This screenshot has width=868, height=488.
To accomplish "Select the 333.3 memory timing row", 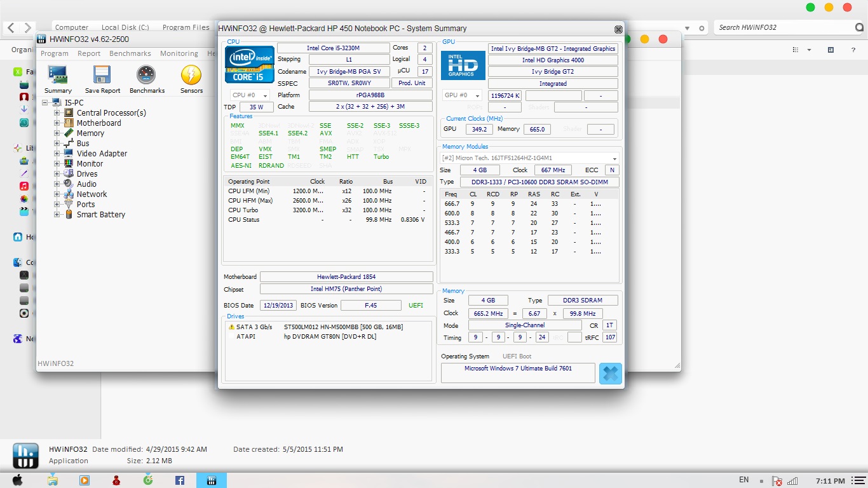I will click(529, 252).
